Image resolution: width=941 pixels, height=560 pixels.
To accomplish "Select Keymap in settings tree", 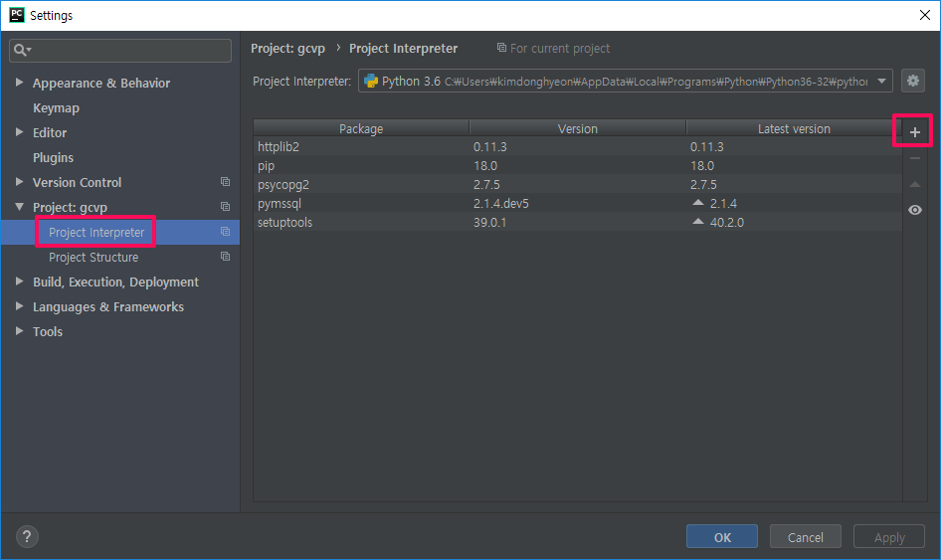I will (x=56, y=108).
